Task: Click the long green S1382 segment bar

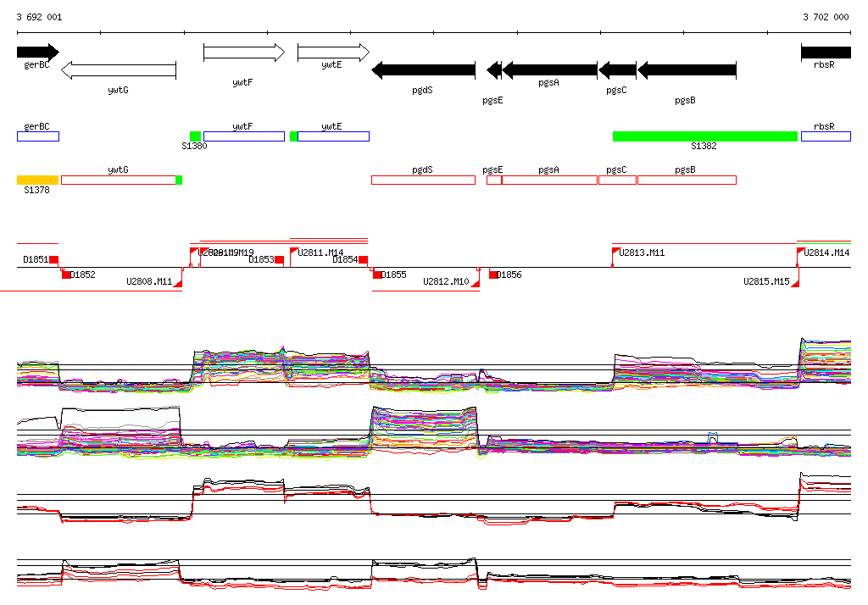Action: [705, 136]
